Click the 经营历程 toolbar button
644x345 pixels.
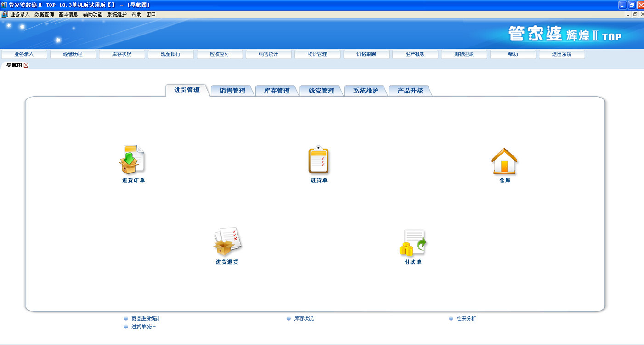(73, 54)
